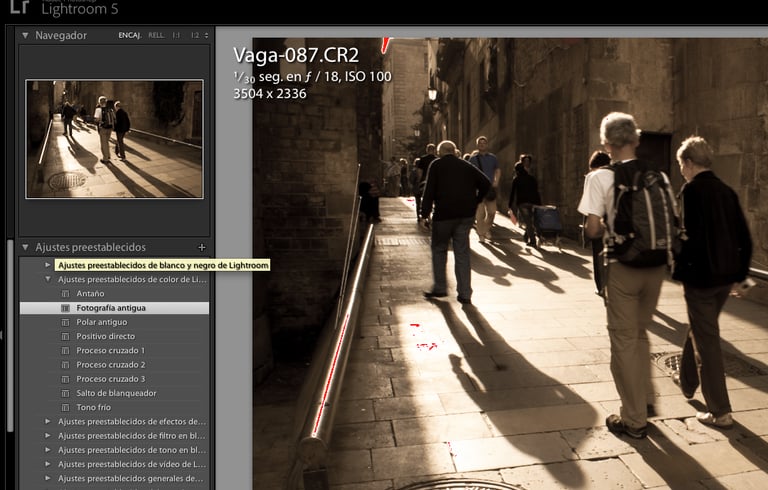
Task: Apply the Salto de blanqueador preset
Action: 116,393
